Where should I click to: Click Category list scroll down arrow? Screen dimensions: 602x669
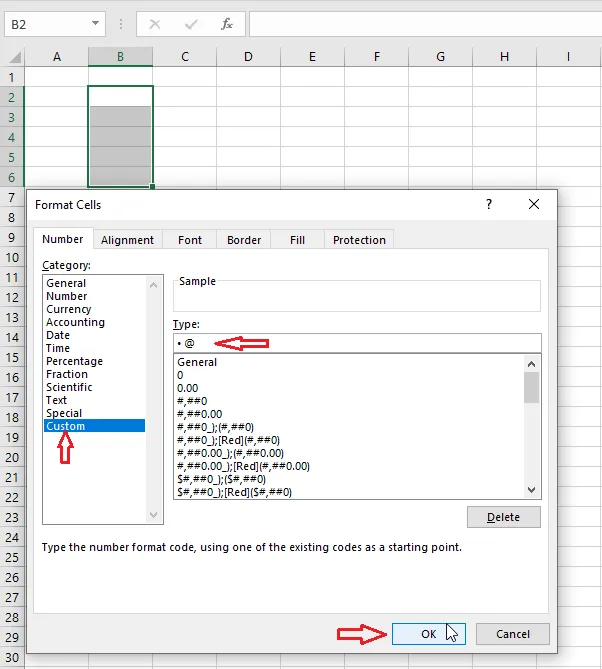coord(154,515)
